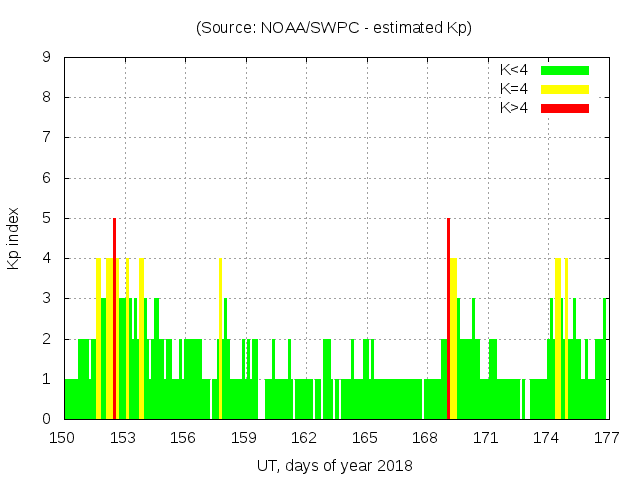Select the red Kp 5 bar near day 153
640x480 pixels.
coord(115,318)
